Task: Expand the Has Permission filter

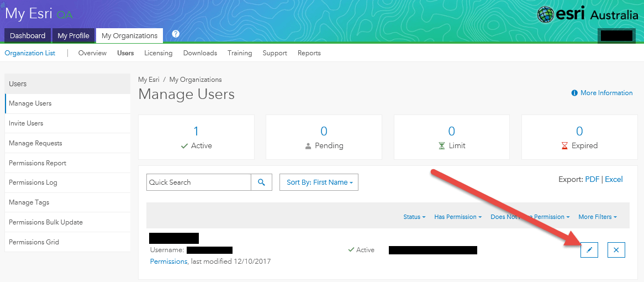Action: click(x=458, y=217)
